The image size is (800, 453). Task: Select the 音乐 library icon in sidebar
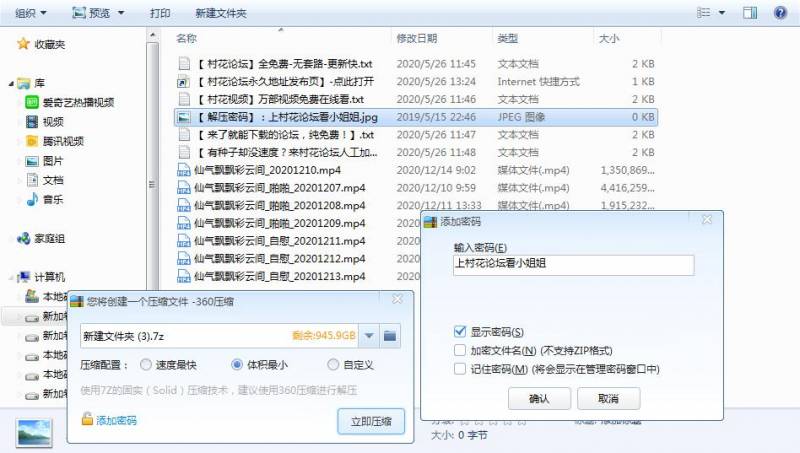(x=33, y=199)
